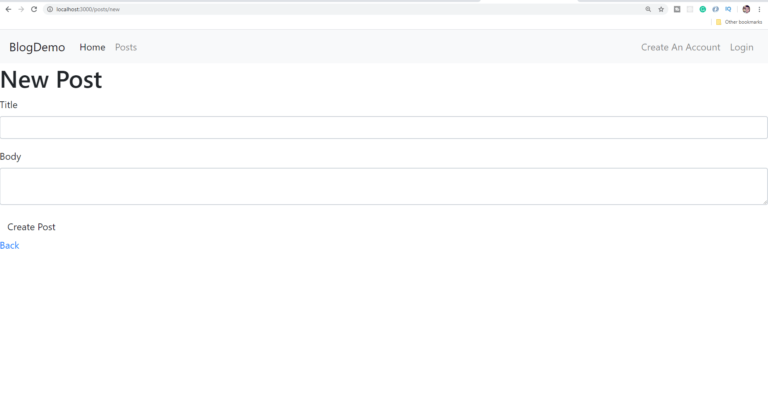Screen dimensions: 768x404
Task: Expand the Other bookmarks folder
Action: click(739, 22)
